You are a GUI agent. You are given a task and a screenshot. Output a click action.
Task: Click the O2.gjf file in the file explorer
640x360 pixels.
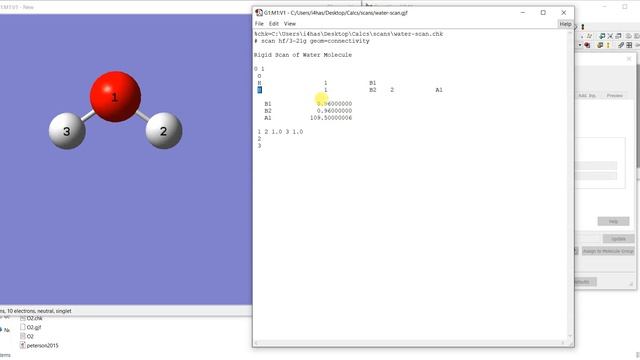point(31,327)
